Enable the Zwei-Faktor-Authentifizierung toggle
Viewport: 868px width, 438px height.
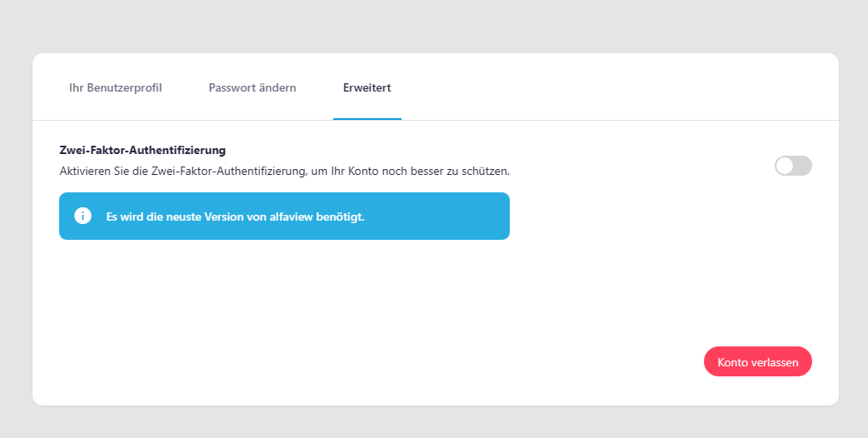[793, 166]
